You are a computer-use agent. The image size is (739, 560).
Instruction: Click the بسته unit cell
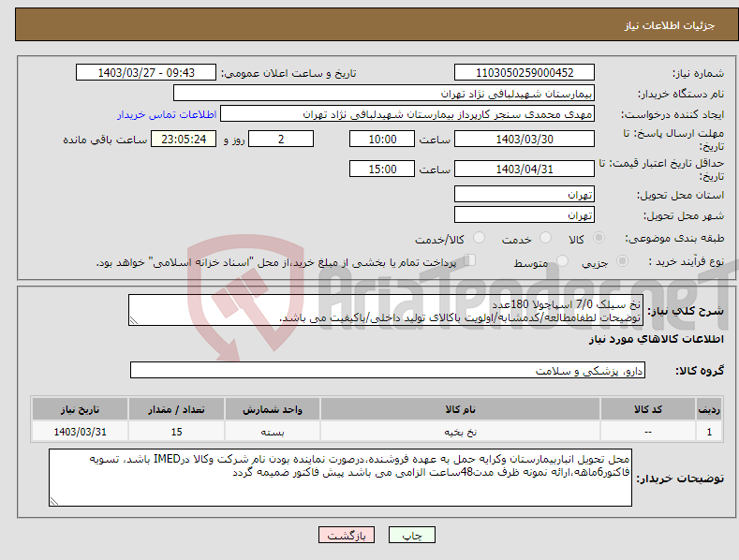point(273,432)
